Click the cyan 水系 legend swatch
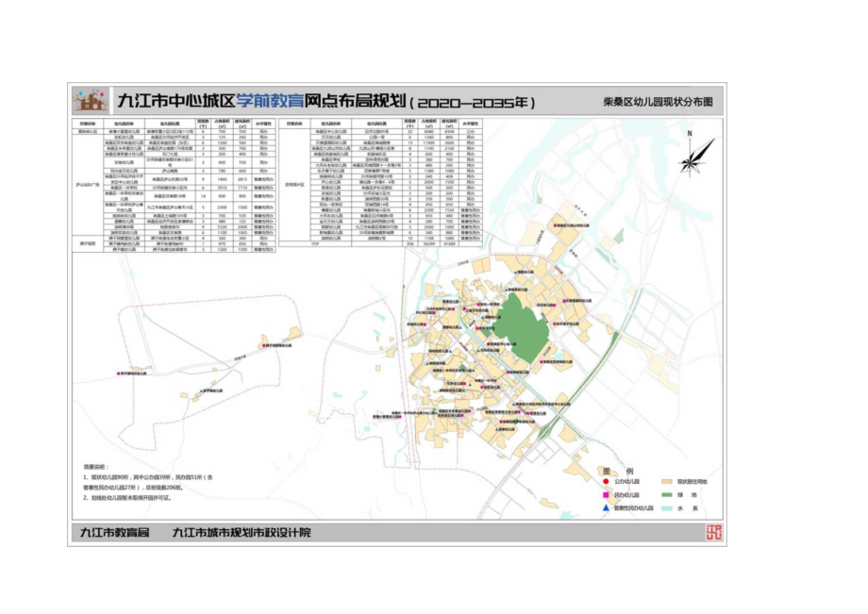Screen dimensions: 868x614 click(666, 507)
